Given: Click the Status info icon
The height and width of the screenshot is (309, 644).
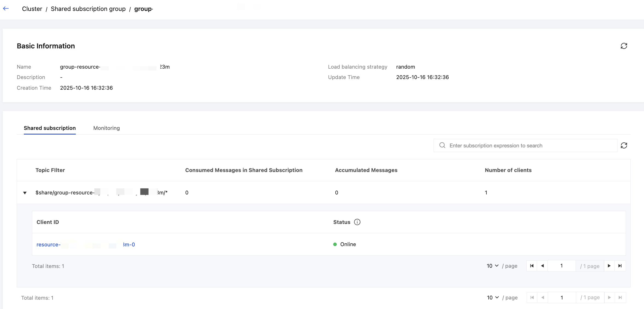Looking at the screenshot, I should click(357, 222).
